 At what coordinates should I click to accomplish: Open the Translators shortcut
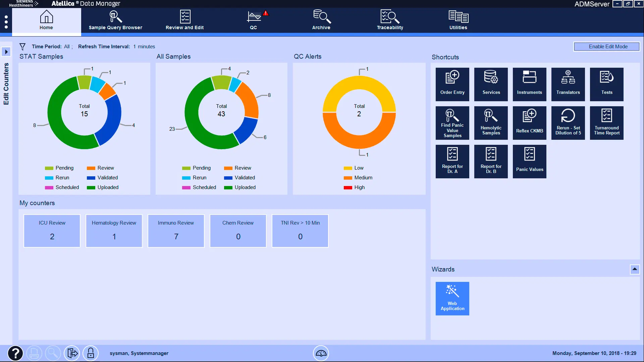click(x=568, y=84)
